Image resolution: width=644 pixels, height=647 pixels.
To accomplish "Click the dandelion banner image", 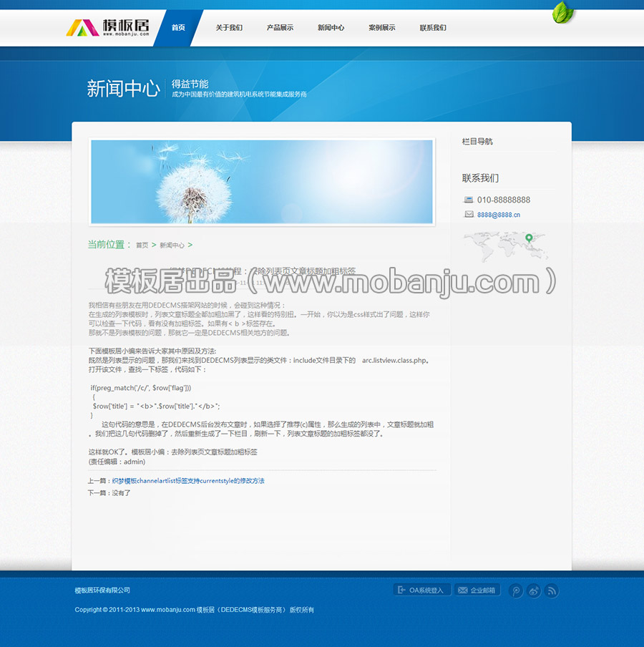I will pyautogui.click(x=262, y=182).
